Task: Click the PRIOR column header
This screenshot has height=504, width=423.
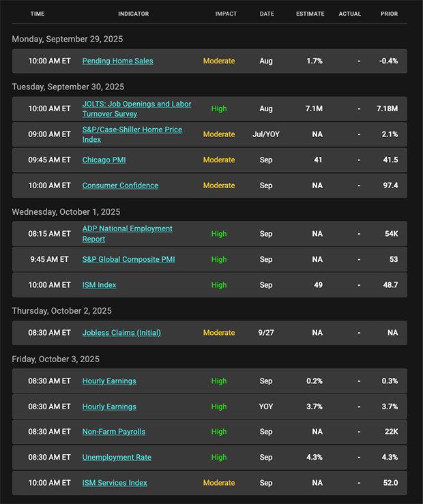Action: (x=389, y=14)
